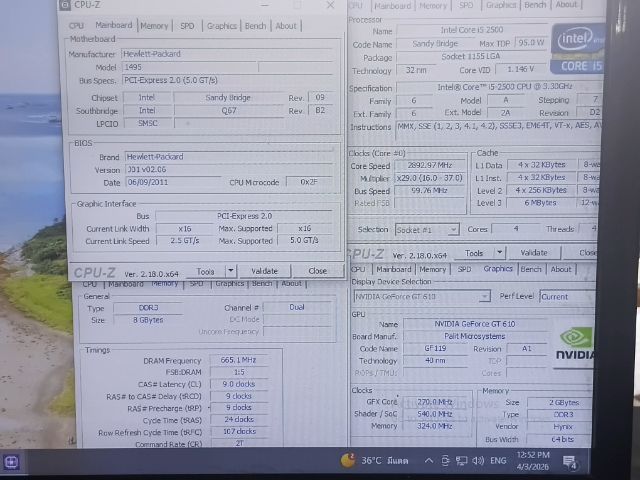The height and width of the screenshot is (480, 640).
Task: Click Board Manuf. Palit Microsystems
Action: [475, 336]
